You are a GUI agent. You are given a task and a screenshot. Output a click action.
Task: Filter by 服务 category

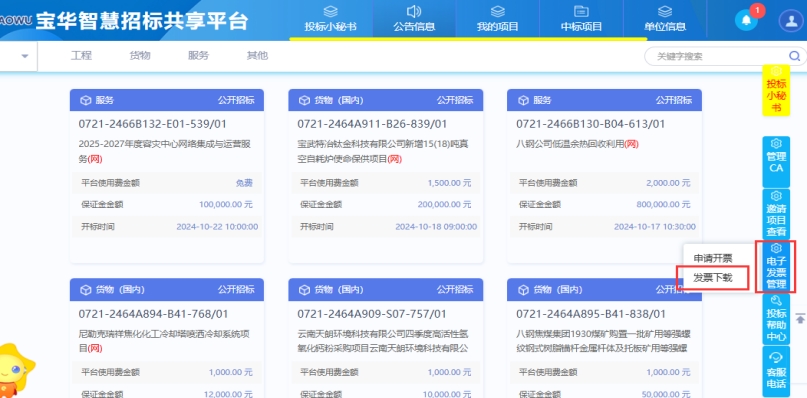pos(199,56)
